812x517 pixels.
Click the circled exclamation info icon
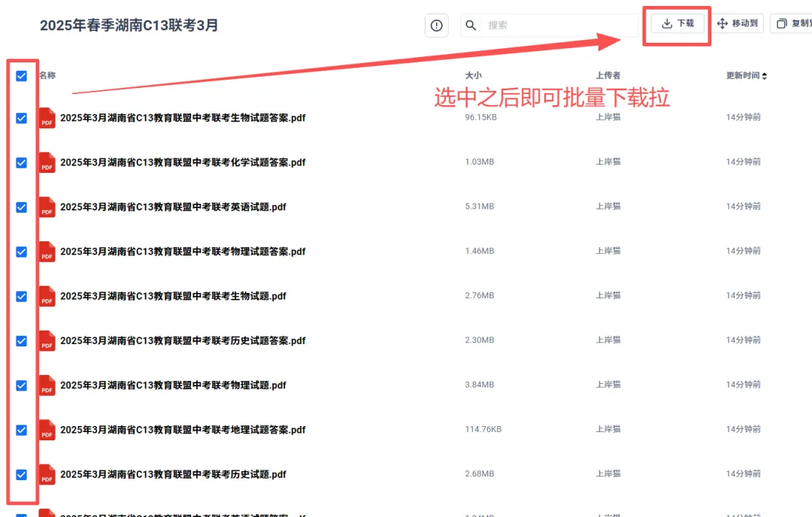[436, 25]
